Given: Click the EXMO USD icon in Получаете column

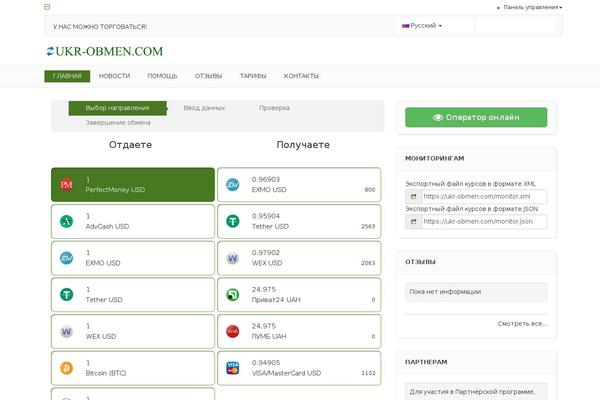Looking at the screenshot, I should click(x=233, y=184).
